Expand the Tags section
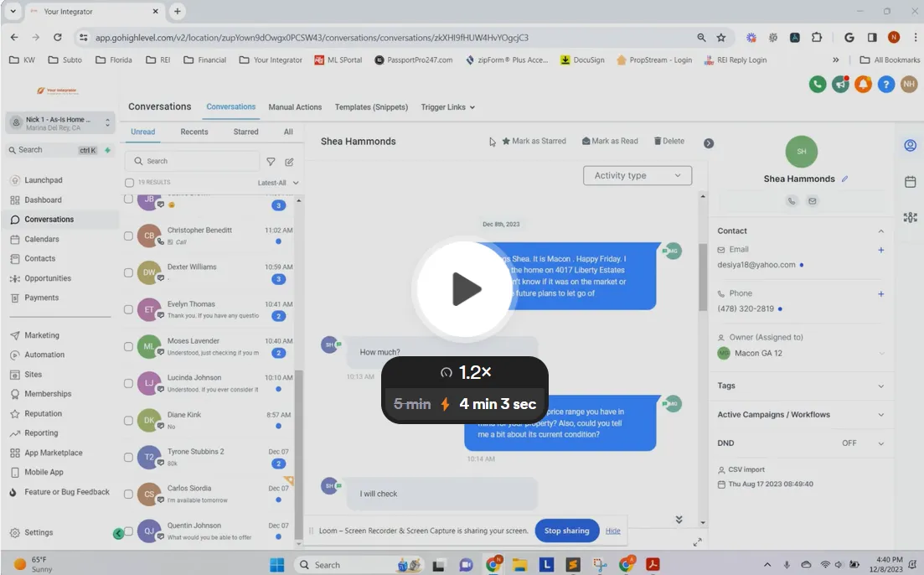 coord(880,386)
